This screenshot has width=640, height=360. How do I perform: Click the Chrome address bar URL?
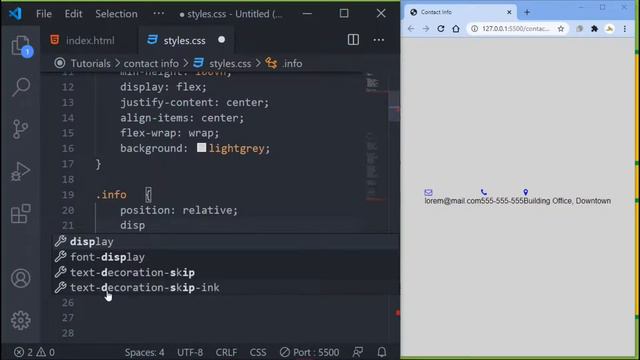point(516,29)
